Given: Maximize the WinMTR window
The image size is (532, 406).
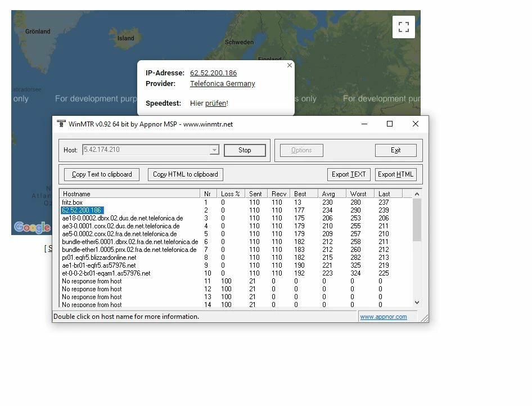Looking at the screenshot, I should click(390, 124).
